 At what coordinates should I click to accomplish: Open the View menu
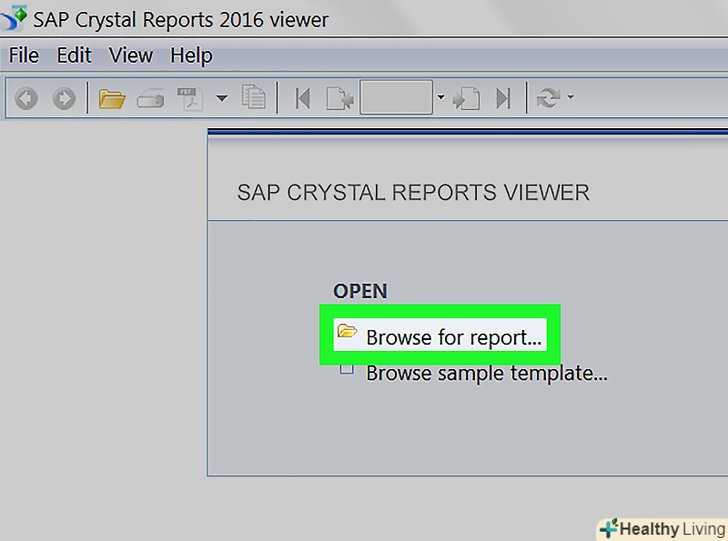(x=130, y=56)
